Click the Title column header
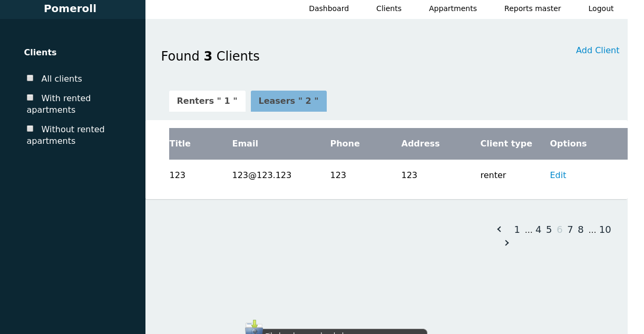Screen dimensions: 644x334 click(x=180, y=144)
